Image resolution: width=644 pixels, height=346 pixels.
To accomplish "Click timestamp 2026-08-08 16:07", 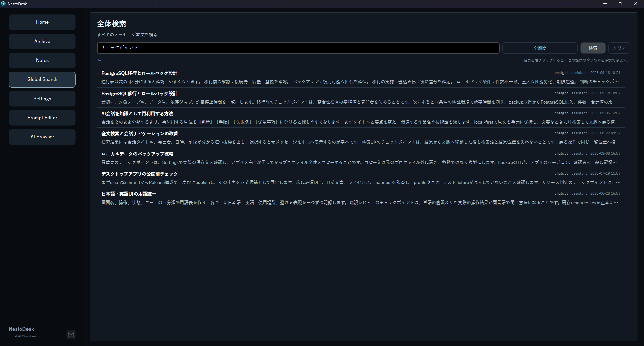I will coord(605,153).
